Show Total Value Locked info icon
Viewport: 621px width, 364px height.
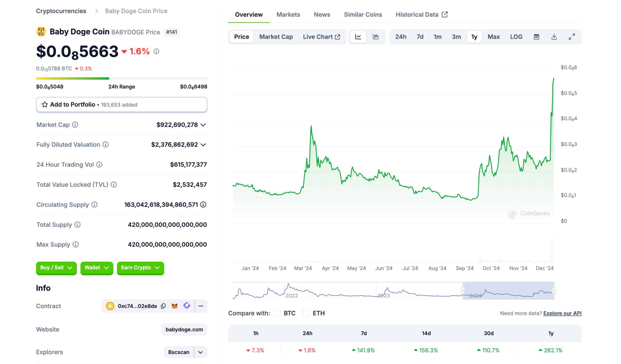click(x=114, y=185)
